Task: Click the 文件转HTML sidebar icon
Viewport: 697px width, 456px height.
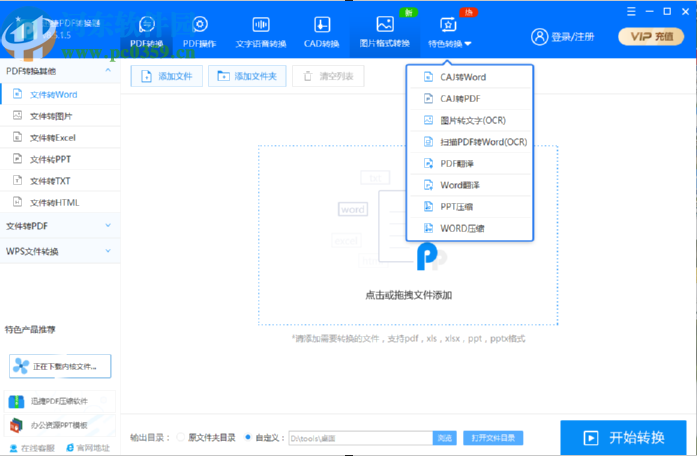Action: 17,202
